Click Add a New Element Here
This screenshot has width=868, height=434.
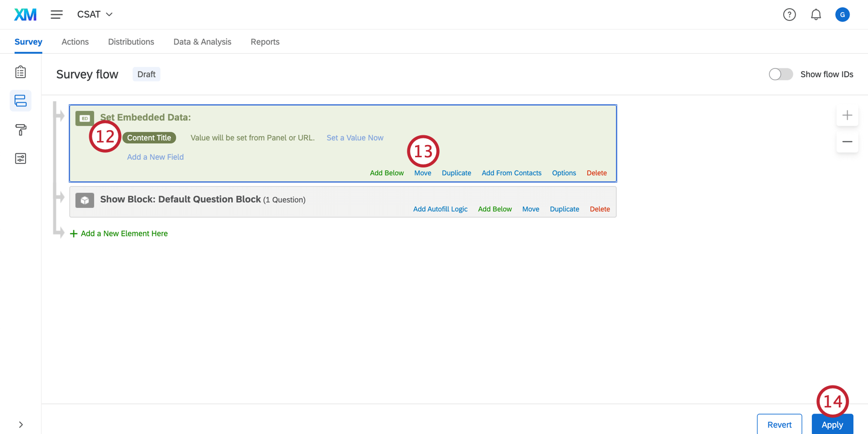tap(124, 234)
